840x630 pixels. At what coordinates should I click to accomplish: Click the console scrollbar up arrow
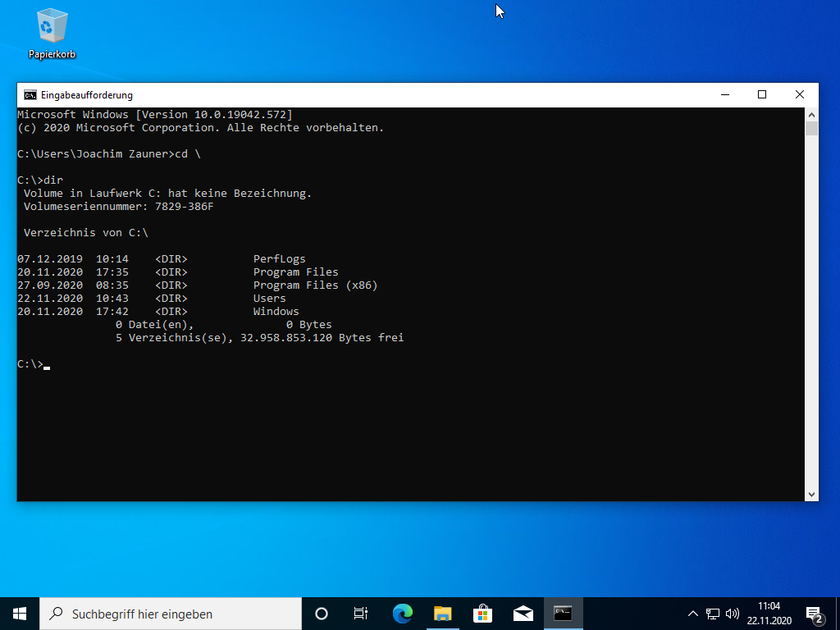click(811, 114)
